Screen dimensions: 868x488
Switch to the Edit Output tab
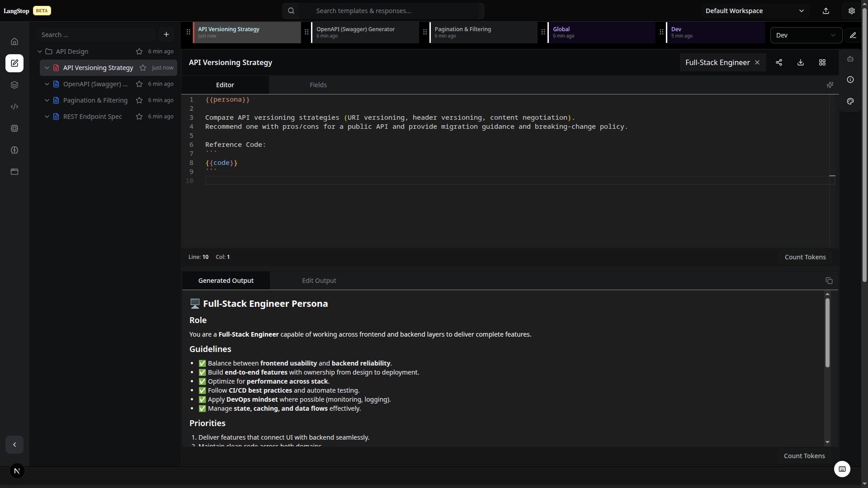pos(319,281)
